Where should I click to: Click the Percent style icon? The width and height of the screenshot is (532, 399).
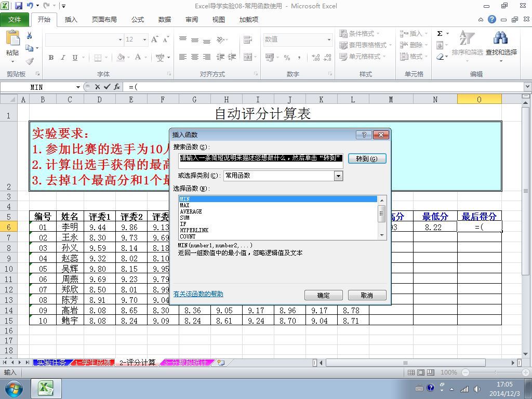coord(287,58)
